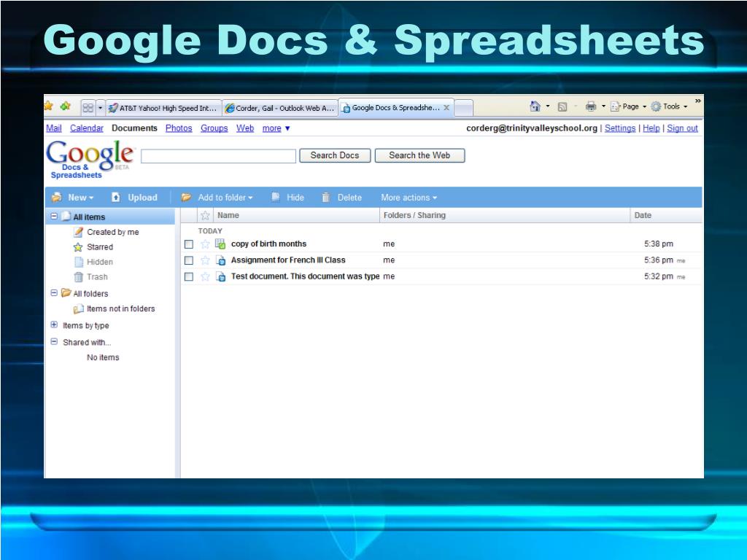The image size is (747, 560).
Task: Click the Add to Favorites icon
Action: (65, 106)
